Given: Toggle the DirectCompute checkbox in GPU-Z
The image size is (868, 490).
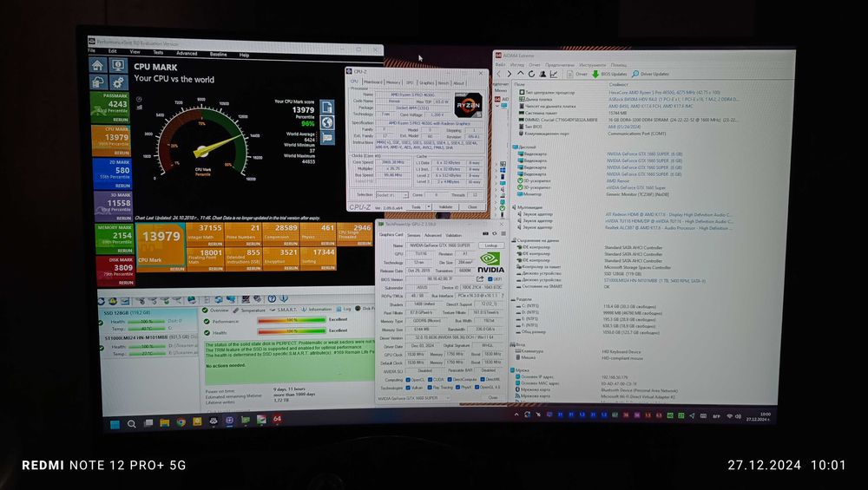Looking at the screenshot, I should pos(450,380).
